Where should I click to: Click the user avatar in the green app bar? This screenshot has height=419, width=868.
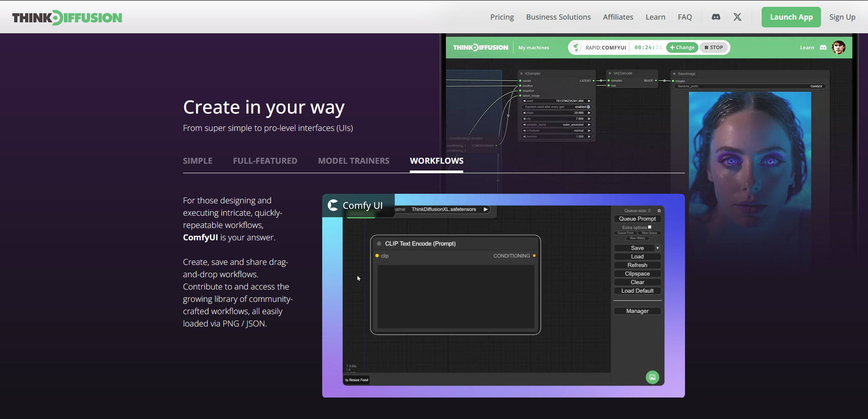pos(838,47)
